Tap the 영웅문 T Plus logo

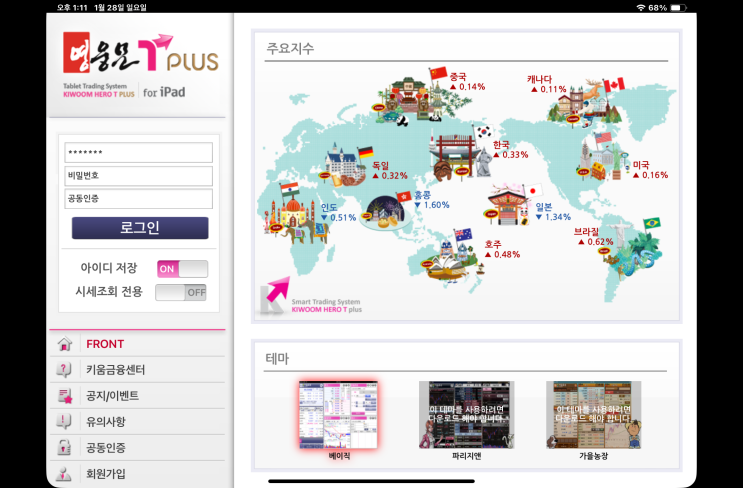(x=141, y=53)
